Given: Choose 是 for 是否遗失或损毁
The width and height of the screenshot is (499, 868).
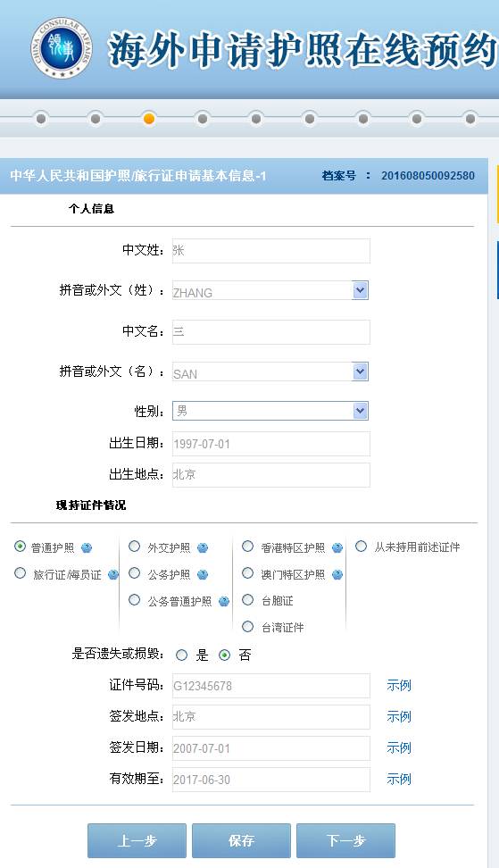Looking at the screenshot, I should tap(181, 655).
